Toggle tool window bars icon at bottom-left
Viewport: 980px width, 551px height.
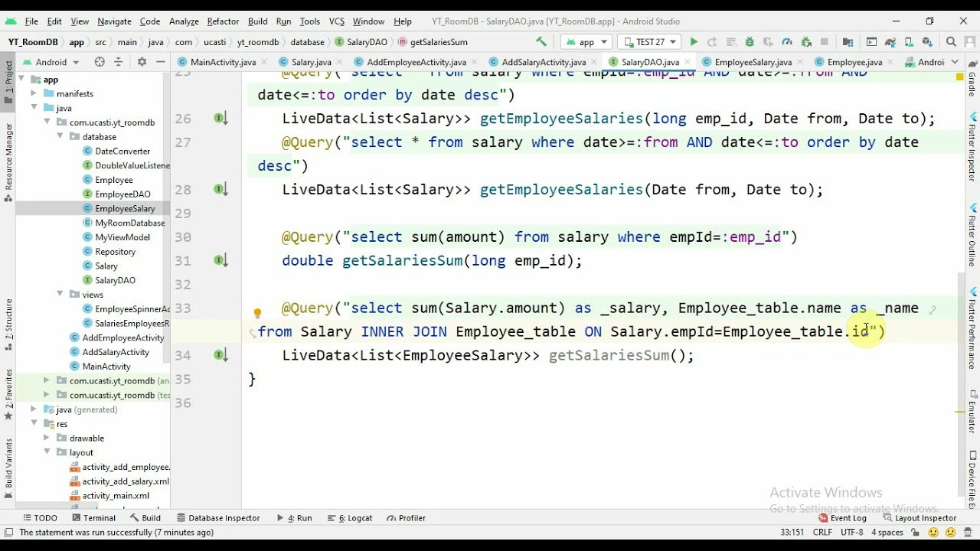[x=8, y=533]
